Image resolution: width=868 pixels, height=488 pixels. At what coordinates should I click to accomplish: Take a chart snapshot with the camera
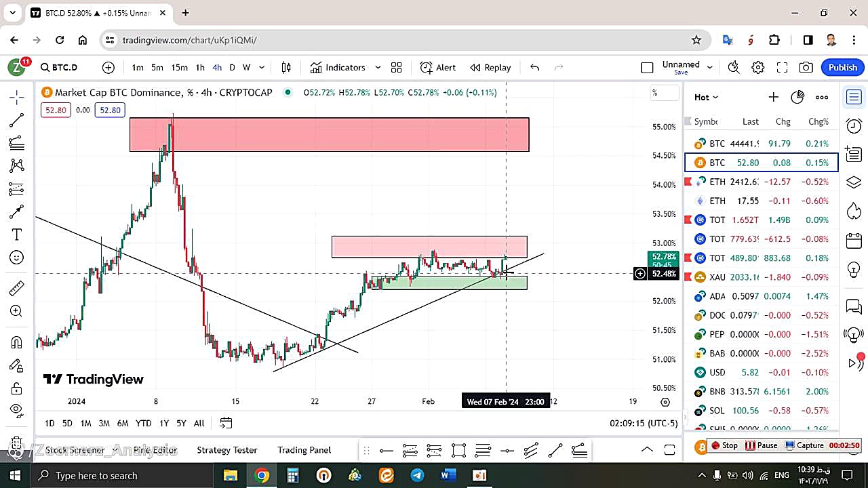point(806,67)
